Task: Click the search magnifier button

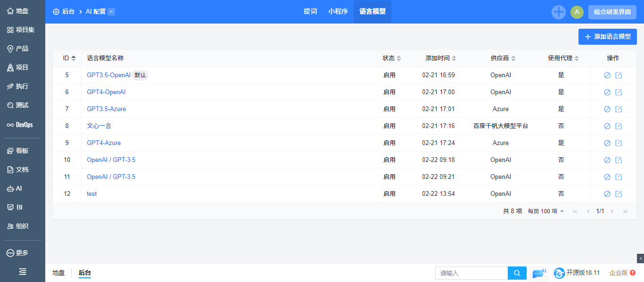Action: pos(517,273)
